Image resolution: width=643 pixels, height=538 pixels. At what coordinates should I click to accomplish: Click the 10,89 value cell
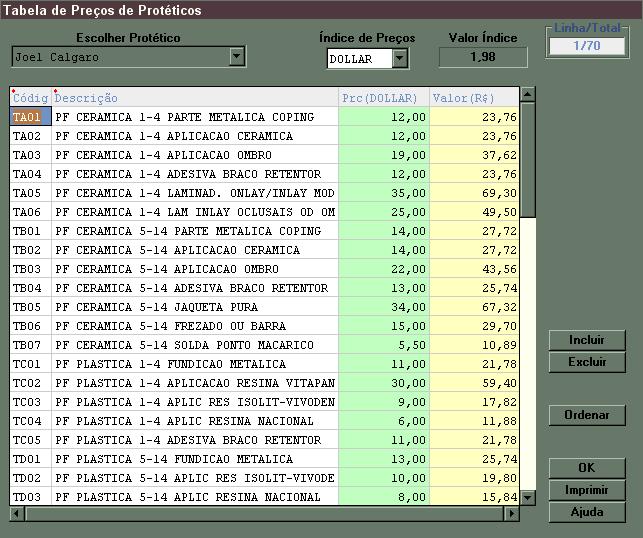coord(474,345)
